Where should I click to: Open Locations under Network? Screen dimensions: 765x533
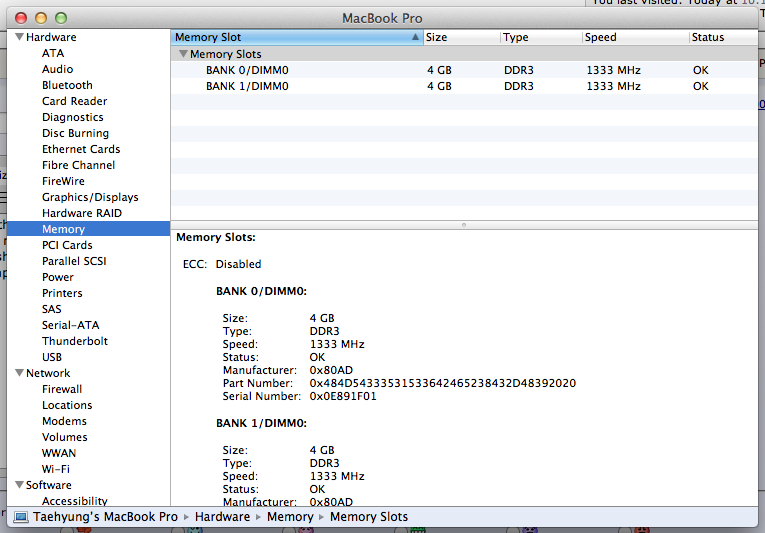point(67,405)
